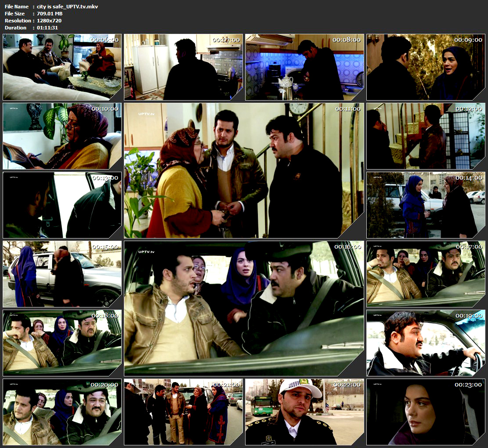Select the 00:15:00 thumbnail frame
The image size is (488, 448).
click(x=62, y=274)
